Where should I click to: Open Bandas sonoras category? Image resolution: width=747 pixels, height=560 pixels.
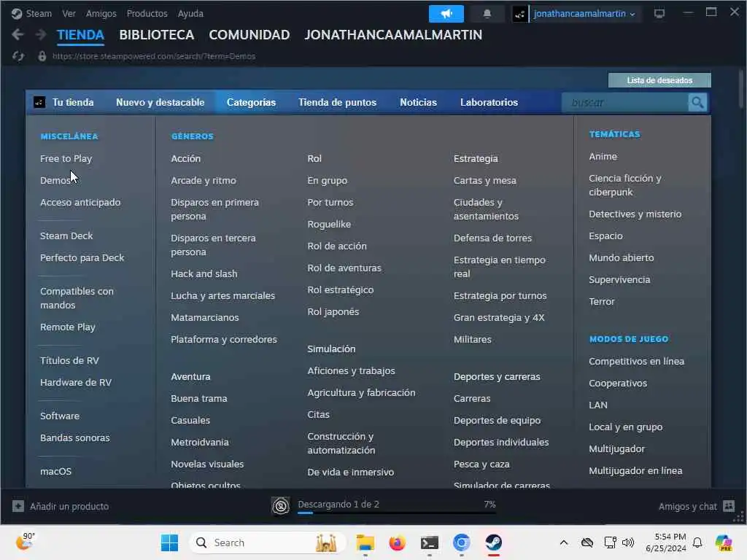click(75, 437)
